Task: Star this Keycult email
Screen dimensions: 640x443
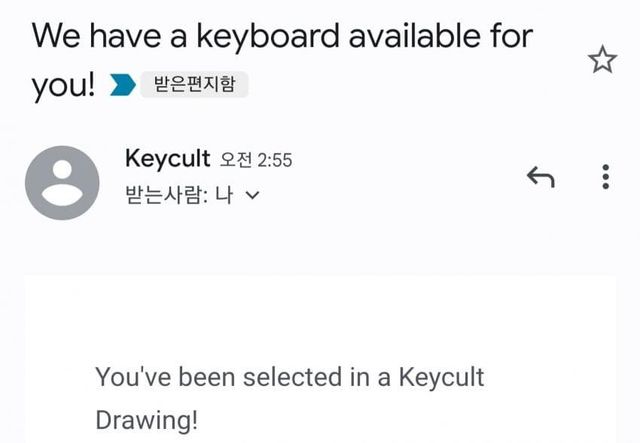Action: (x=602, y=61)
